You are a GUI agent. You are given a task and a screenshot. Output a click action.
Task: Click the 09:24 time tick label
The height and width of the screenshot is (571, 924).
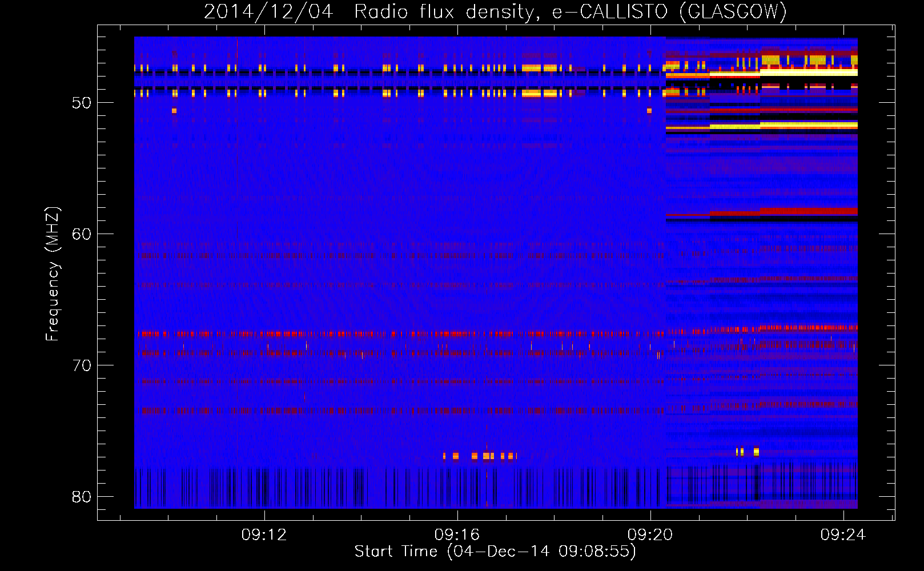point(843,535)
